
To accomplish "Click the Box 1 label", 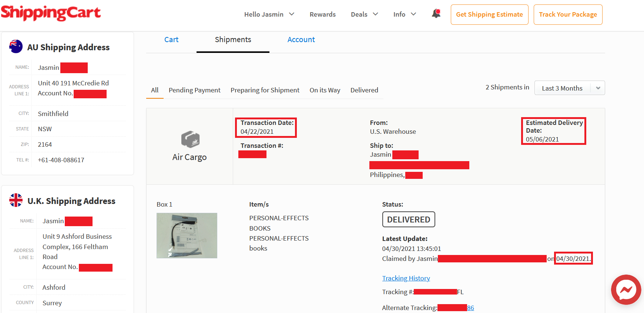I will tap(164, 204).
